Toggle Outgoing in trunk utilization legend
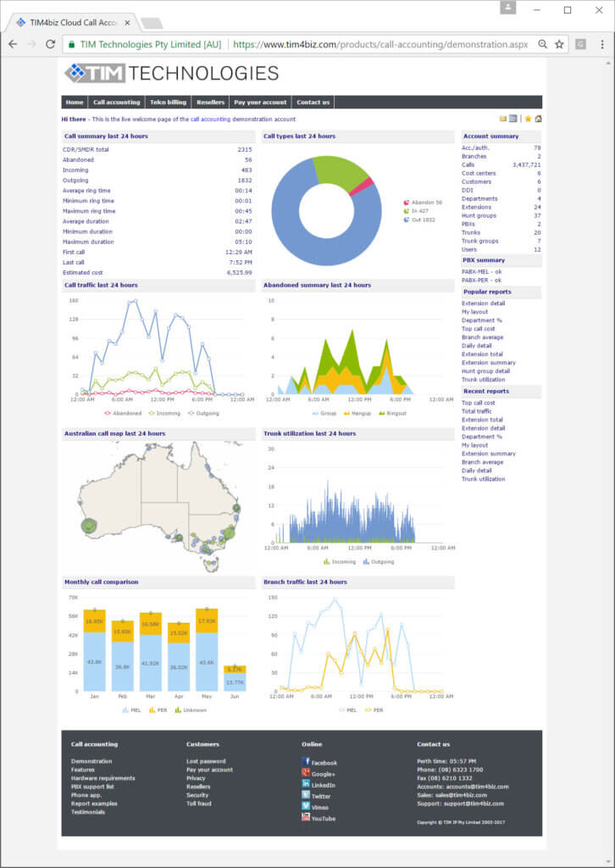 (x=379, y=561)
